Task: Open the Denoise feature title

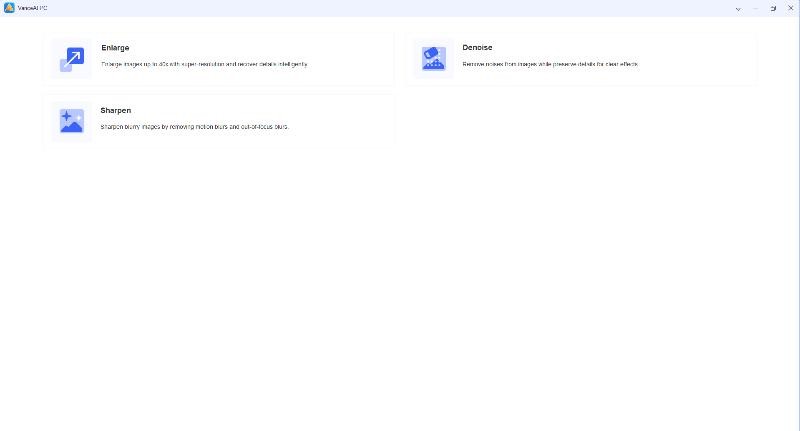Action: 477,47
